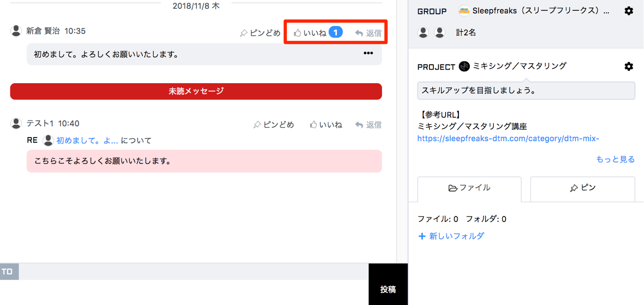Click the first member avatar in the group panel

[x=423, y=32]
